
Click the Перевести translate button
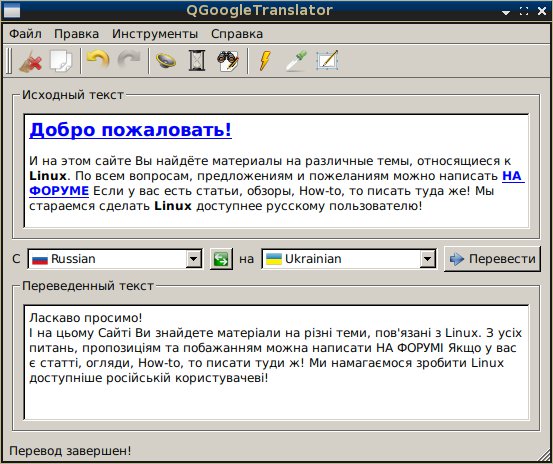point(492,259)
